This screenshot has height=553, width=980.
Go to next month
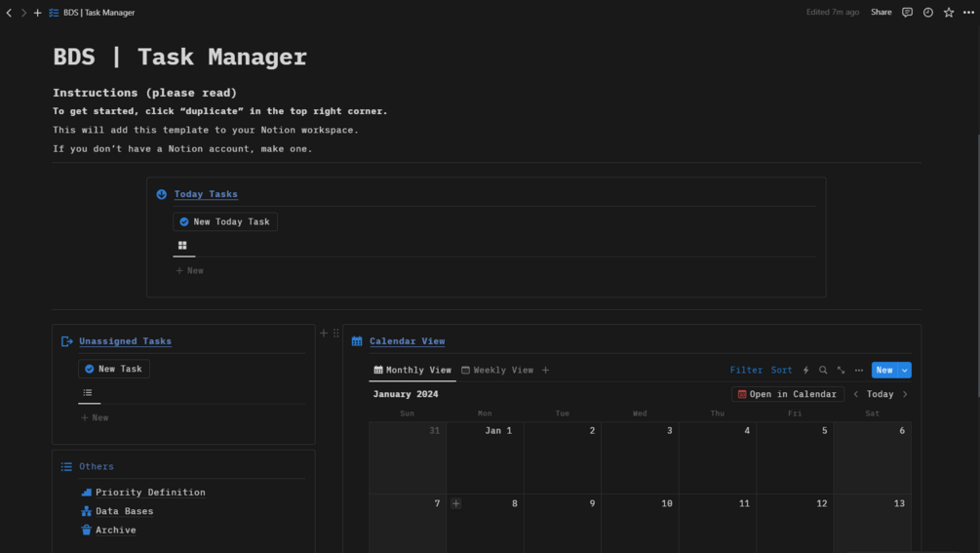click(x=905, y=394)
